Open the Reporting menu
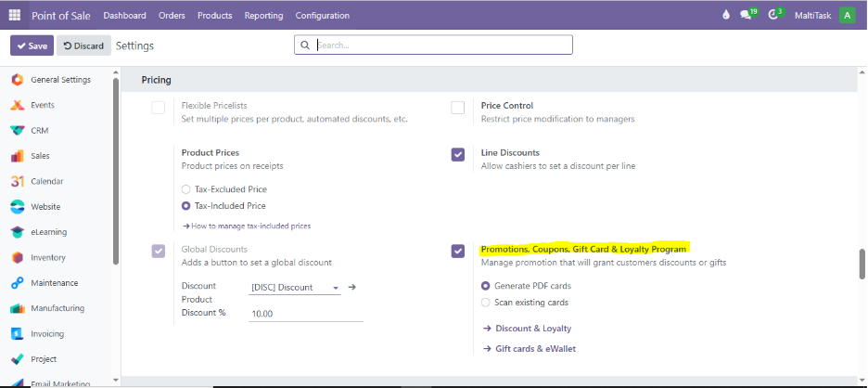 click(263, 16)
